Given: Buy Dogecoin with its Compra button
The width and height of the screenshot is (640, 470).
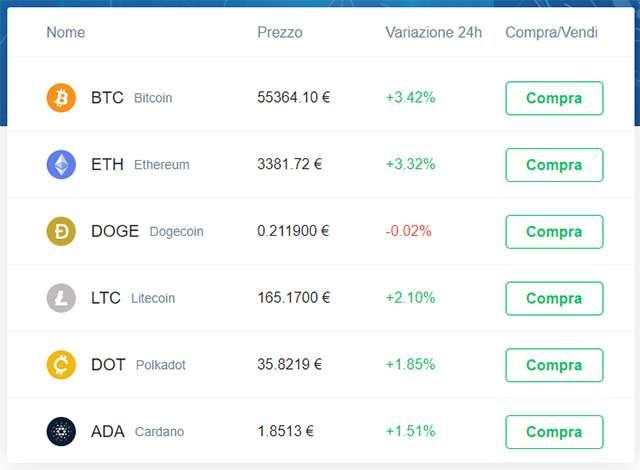Looking at the screenshot, I should 554,231.
